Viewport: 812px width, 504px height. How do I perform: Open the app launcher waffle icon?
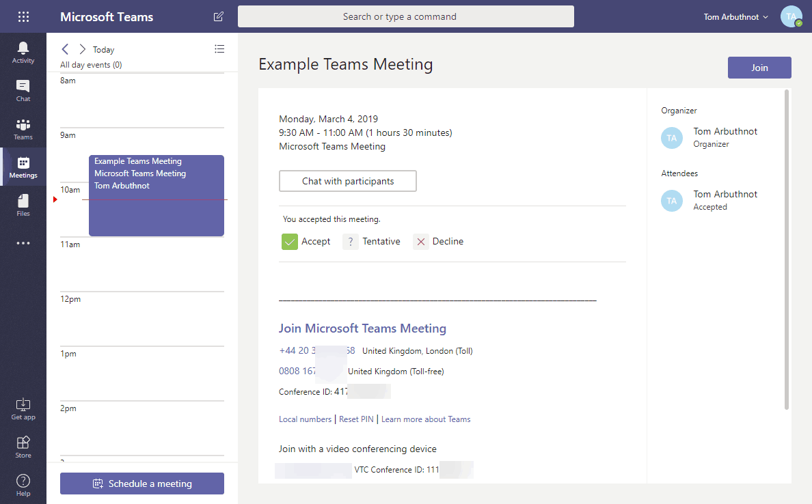click(x=23, y=16)
